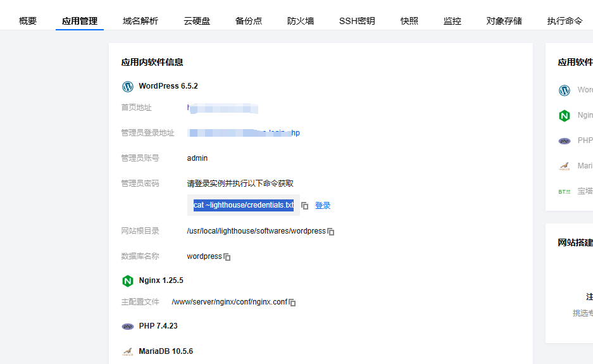Copy the nginx.conf main config path
The width and height of the screenshot is (593, 364).
click(x=292, y=303)
